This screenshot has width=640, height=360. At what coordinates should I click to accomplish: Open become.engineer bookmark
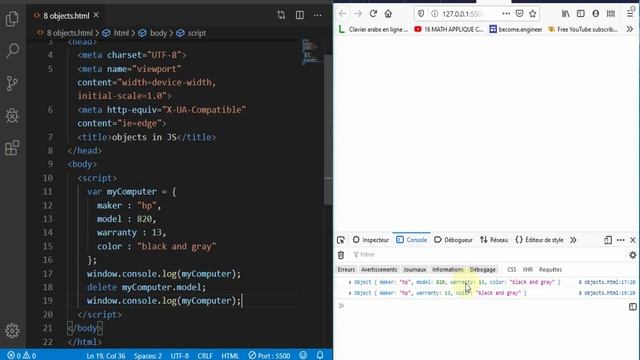click(x=516, y=29)
